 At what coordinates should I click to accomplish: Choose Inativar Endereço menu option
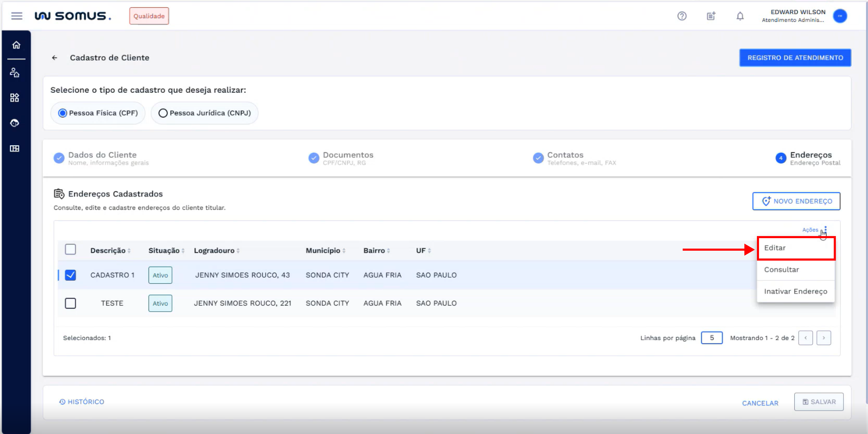(795, 291)
